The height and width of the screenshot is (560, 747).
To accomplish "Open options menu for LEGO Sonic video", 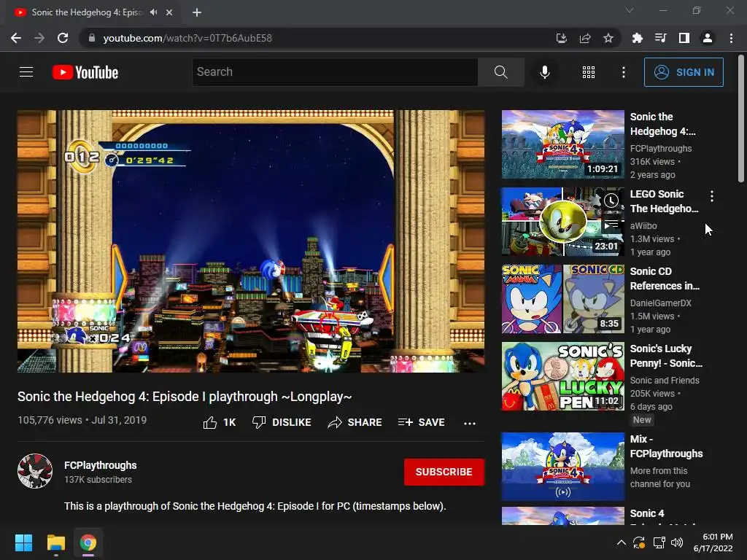I will (712, 195).
